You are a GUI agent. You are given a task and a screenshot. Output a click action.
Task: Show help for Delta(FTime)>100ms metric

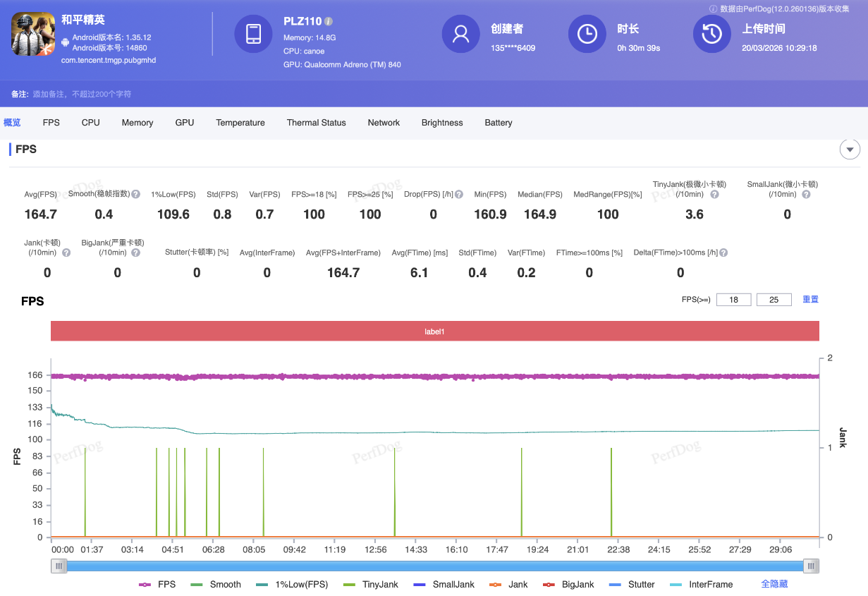pyautogui.click(x=723, y=253)
